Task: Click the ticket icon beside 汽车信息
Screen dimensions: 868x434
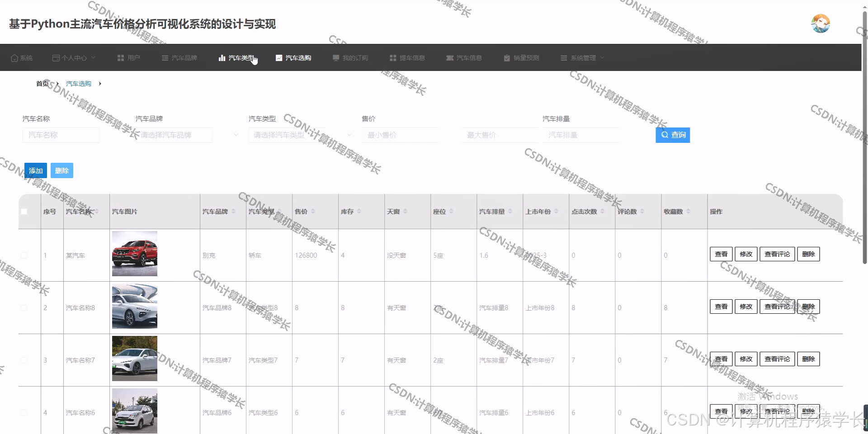Action: 450,58
